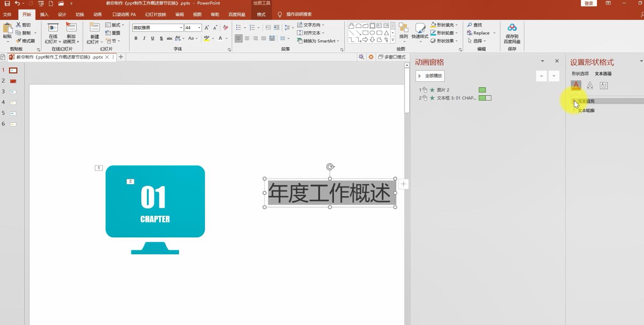Open the font name dropdown 微软雅黑
The height and width of the screenshot is (325, 644).
coord(181,28)
